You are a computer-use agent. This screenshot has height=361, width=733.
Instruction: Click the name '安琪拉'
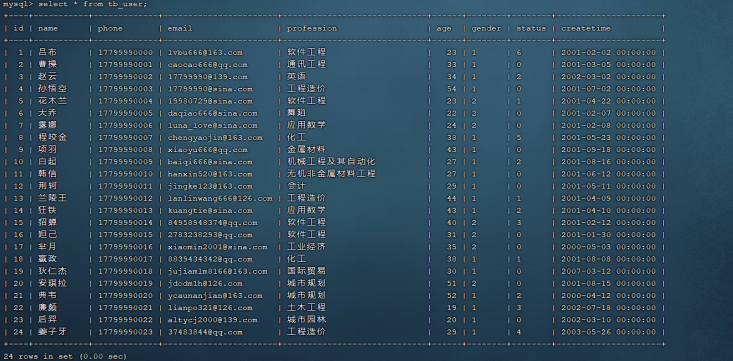[x=52, y=283]
